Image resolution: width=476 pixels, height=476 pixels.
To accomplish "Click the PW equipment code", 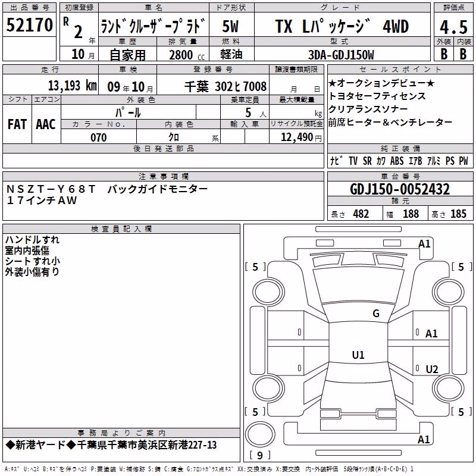I will pyautogui.click(x=464, y=161).
